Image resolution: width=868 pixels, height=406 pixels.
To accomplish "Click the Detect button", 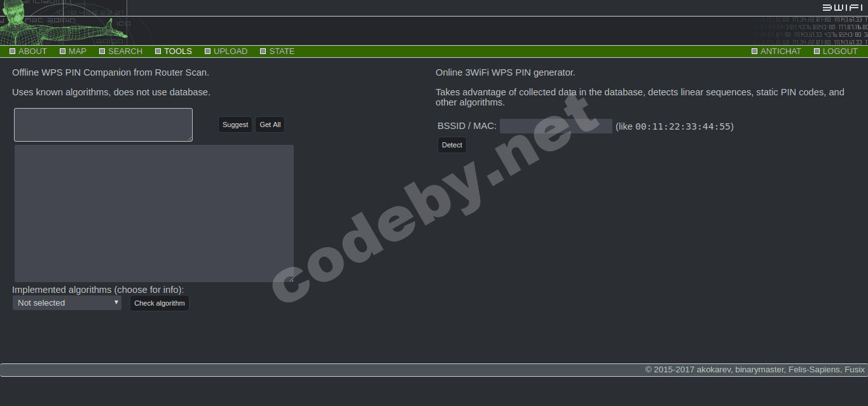I will (x=452, y=145).
